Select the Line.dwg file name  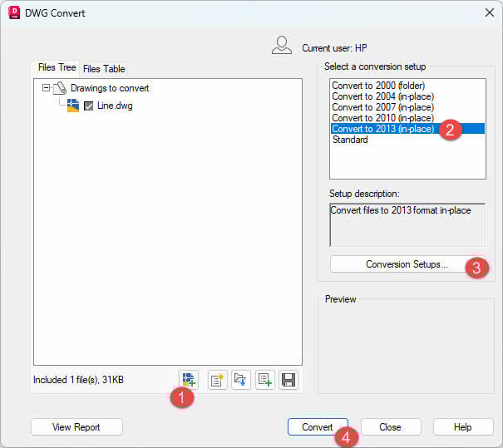click(115, 106)
